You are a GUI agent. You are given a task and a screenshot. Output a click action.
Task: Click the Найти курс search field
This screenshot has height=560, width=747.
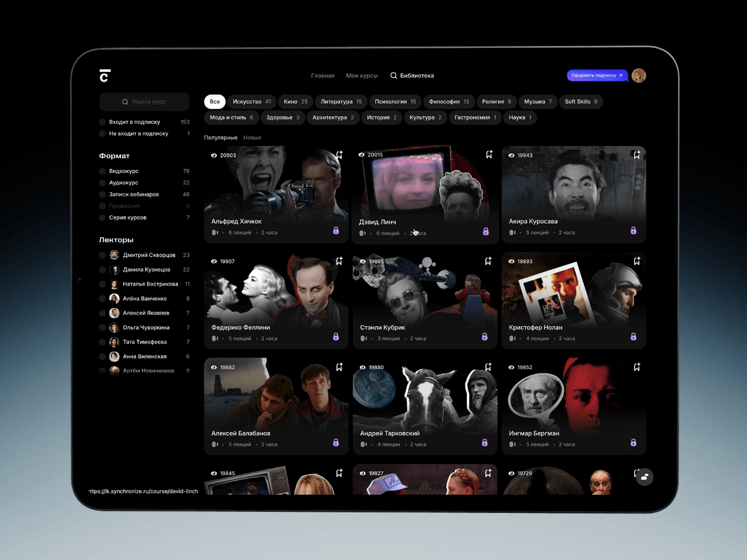pyautogui.click(x=144, y=101)
